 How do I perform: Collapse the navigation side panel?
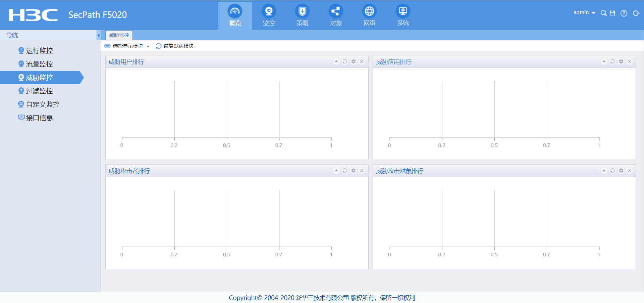99,35
